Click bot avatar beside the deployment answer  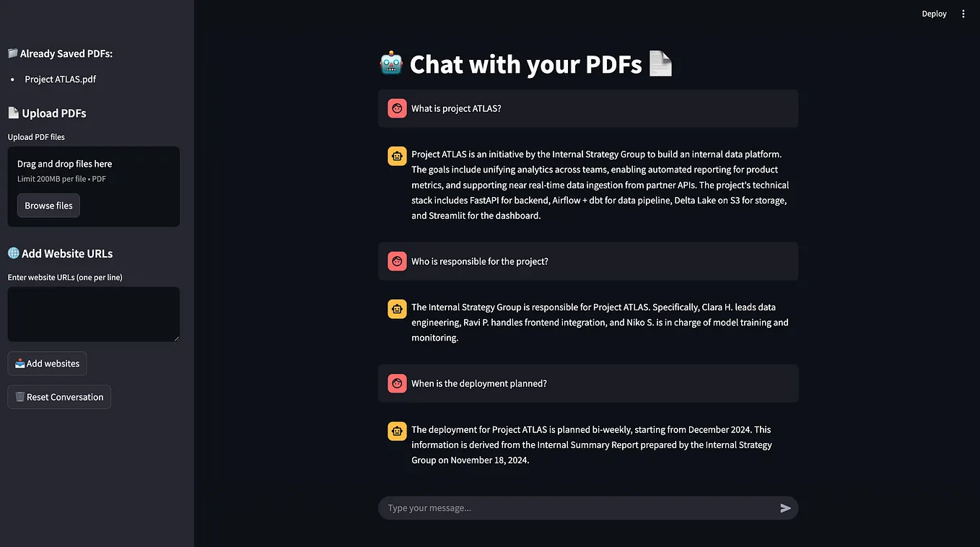(397, 432)
